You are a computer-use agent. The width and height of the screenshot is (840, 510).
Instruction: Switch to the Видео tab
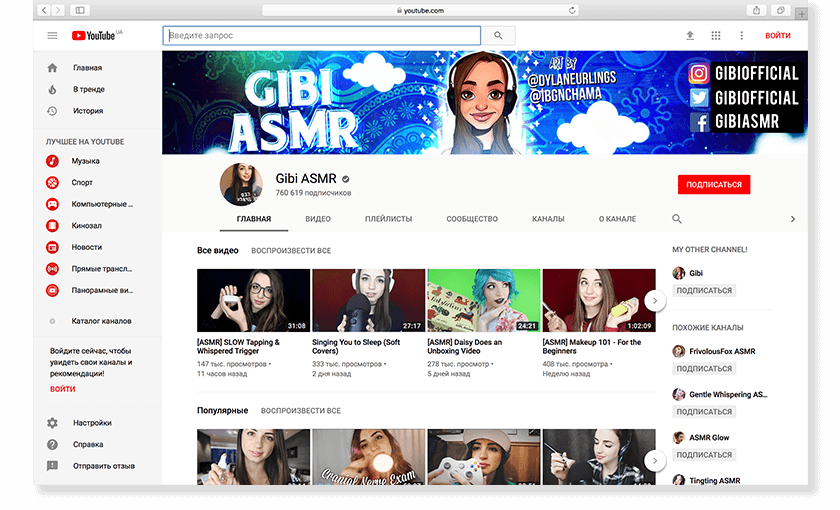[318, 219]
